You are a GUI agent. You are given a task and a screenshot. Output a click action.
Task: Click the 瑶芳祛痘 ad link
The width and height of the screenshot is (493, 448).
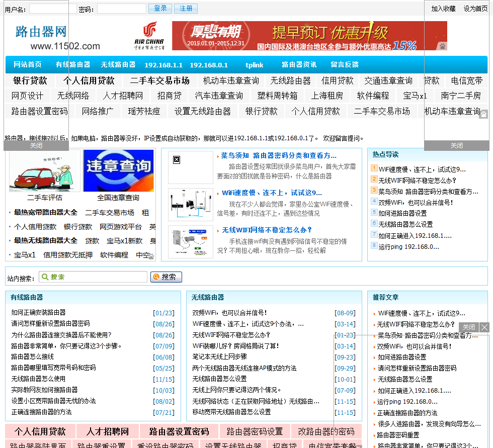coord(144,111)
